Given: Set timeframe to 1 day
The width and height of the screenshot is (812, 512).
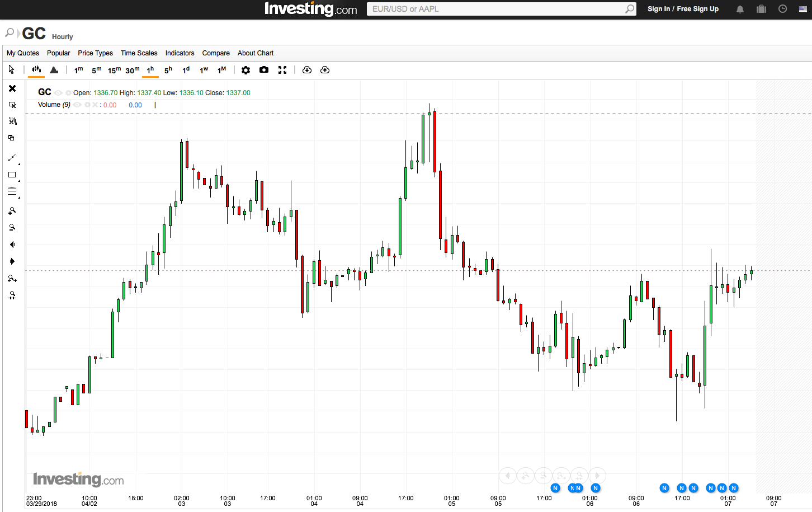Looking at the screenshot, I should [186, 70].
